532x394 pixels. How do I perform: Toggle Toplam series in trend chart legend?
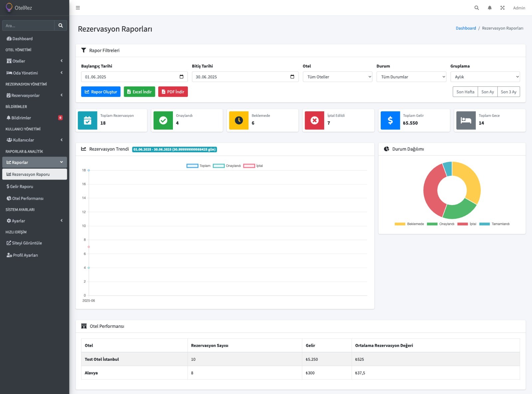199,166
